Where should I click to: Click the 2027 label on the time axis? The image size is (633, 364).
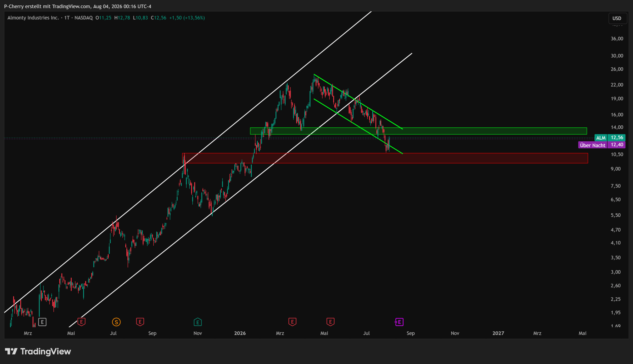[x=498, y=333]
